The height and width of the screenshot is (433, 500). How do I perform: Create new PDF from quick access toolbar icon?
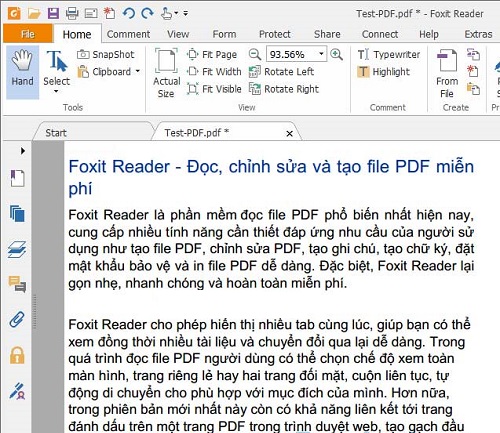tap(109, 13)
